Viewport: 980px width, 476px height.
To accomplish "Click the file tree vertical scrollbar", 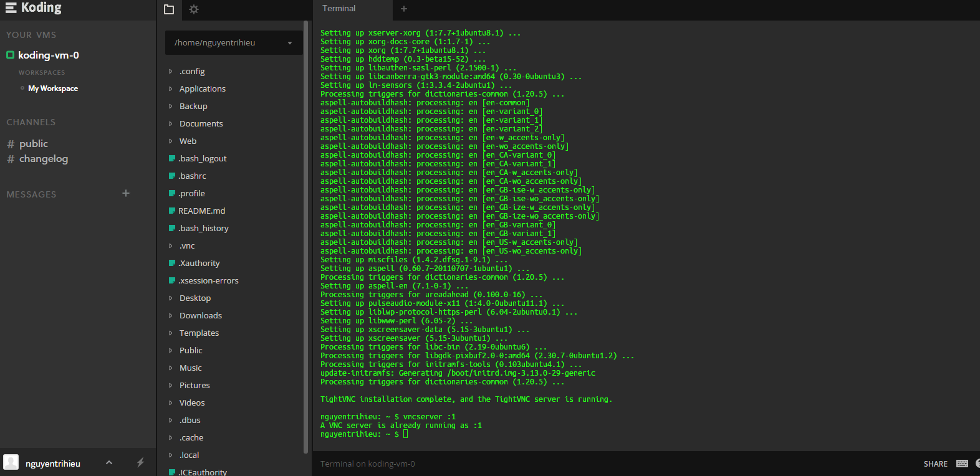I will click(305, 237).
